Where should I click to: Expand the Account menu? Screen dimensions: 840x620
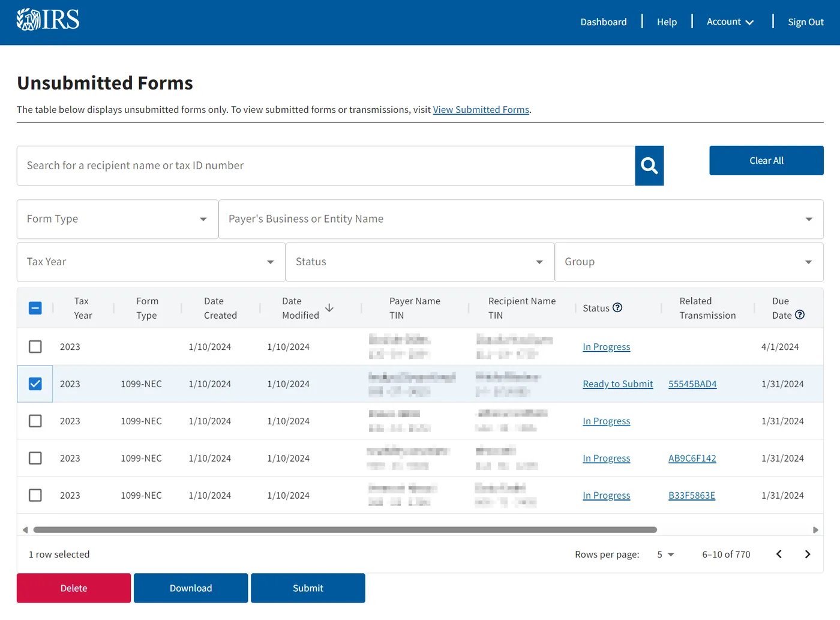730,22
